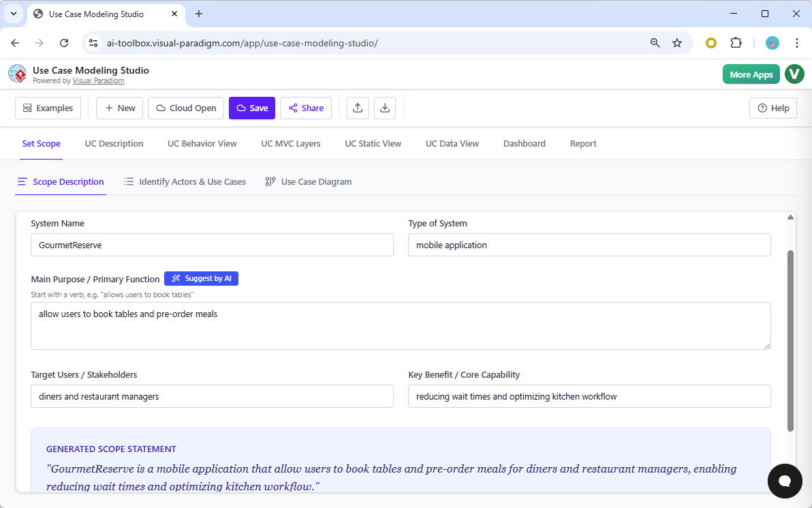Click the page reload icon
Image resolution: width=812 pixels, height=508 pixels.
[x=64, y=42]
